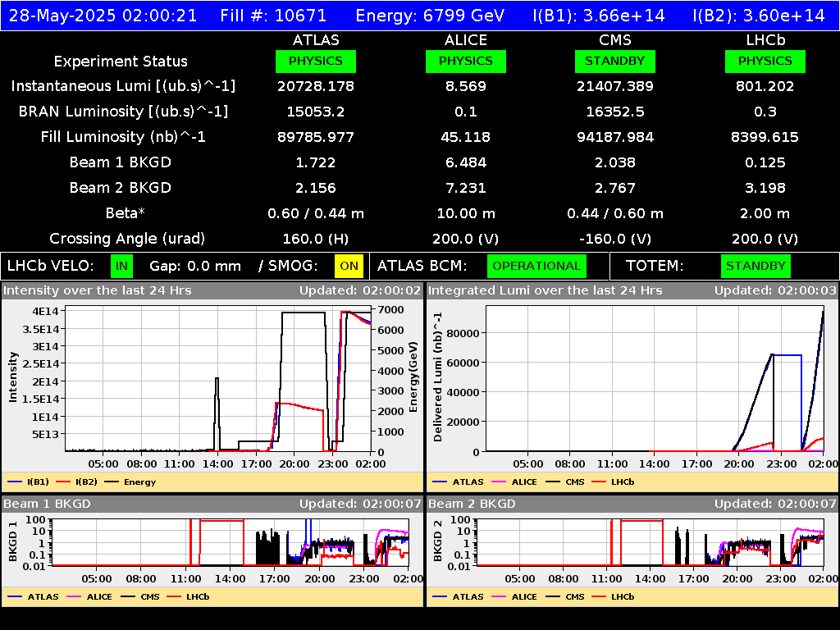Select CMS fill luminosity 94187.984
Image resolution: width=840 pixels, height=630 pixels.
615,137
